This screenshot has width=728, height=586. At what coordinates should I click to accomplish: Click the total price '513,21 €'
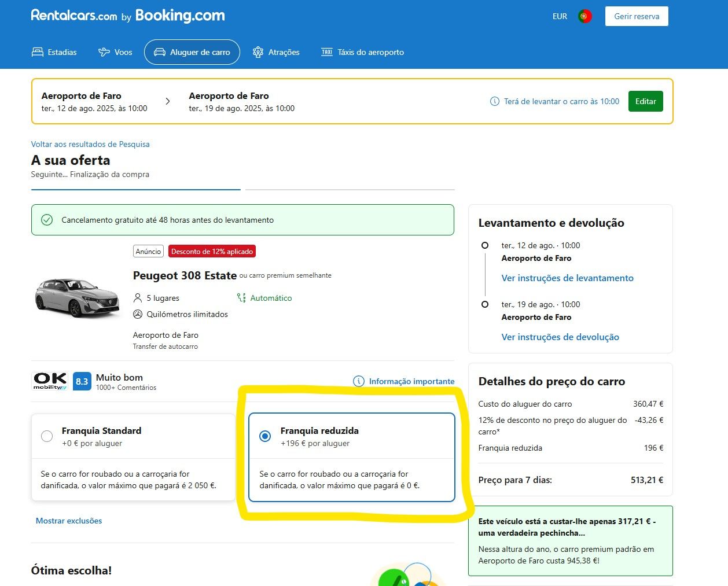tap(647, 480)
